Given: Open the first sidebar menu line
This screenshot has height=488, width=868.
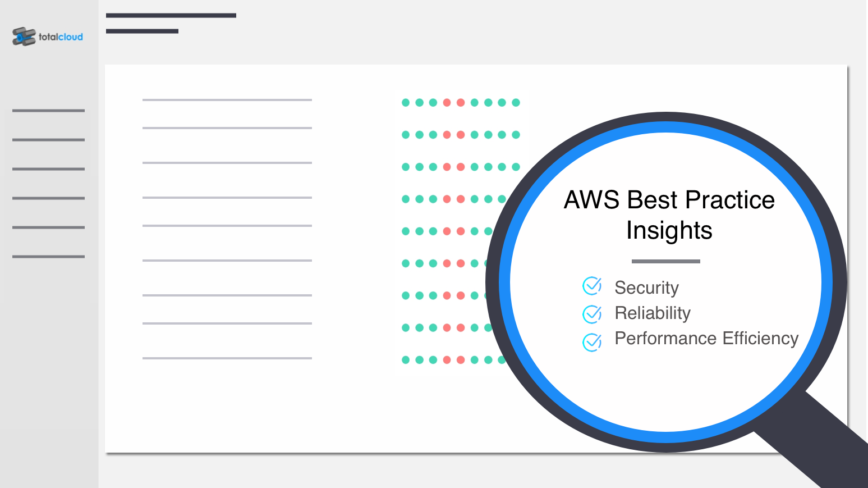Looking at the screenshot, I should pos(48,111).
